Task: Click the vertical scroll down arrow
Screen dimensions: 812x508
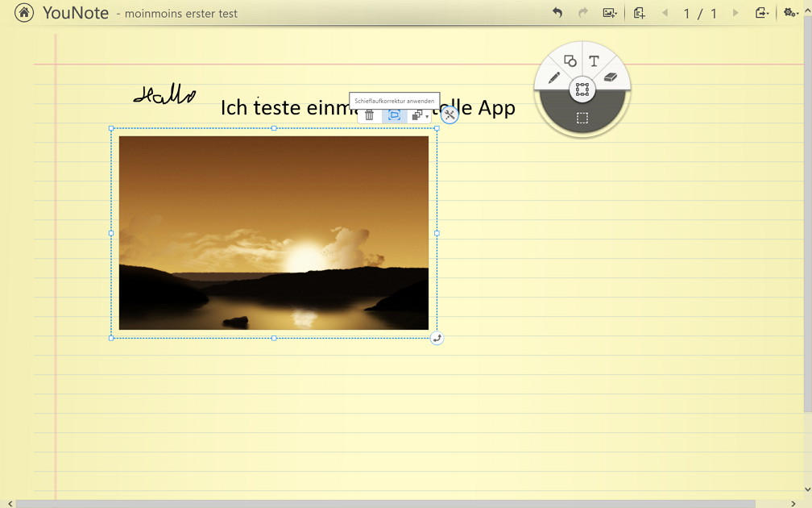Action: click(x=807, y=489)
